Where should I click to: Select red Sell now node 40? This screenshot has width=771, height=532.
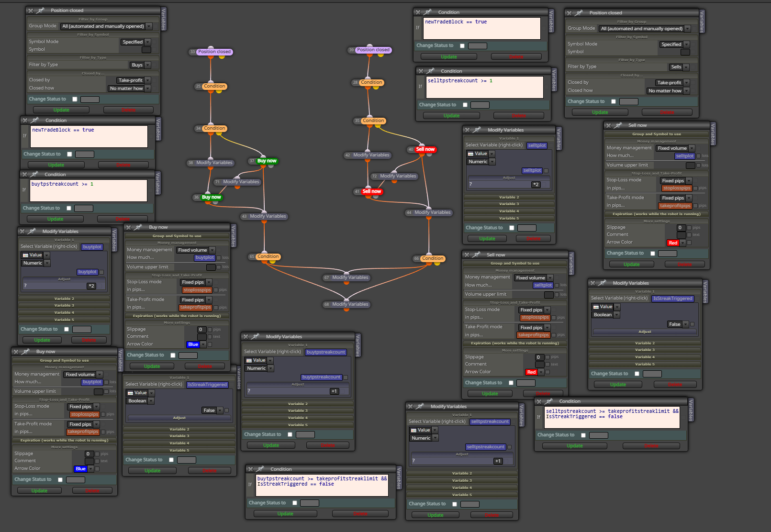click(425, 149)
